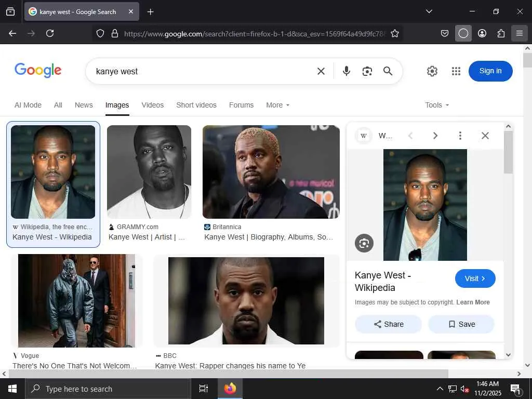
Task: Clear the search box text
Action: pos(321,71)
